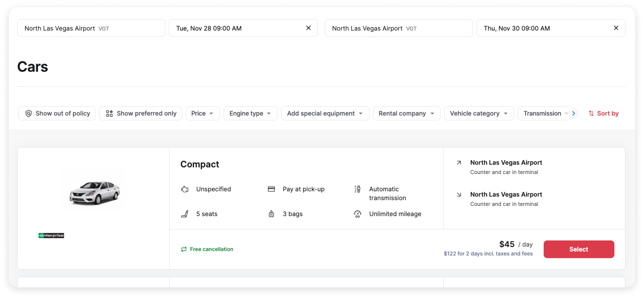Click the pick-up location input field
Screen dimensions: 644x298
tap(91, 28)
